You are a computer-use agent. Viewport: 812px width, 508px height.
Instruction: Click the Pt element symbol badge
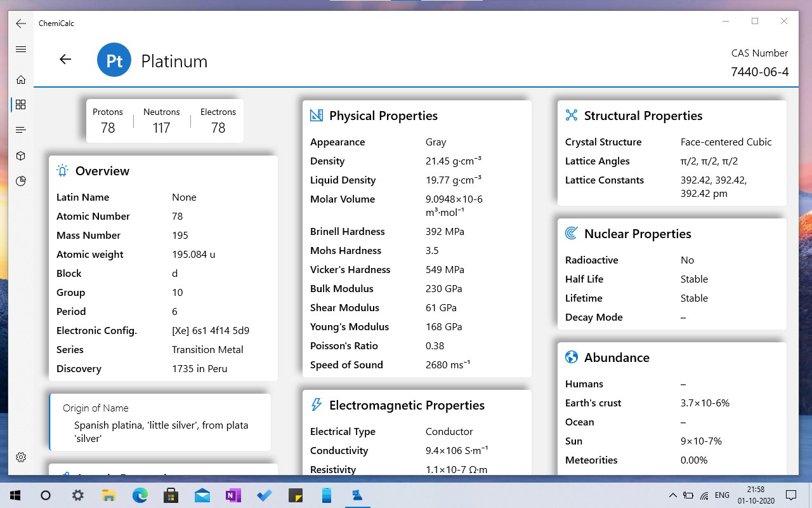(114, 60)
